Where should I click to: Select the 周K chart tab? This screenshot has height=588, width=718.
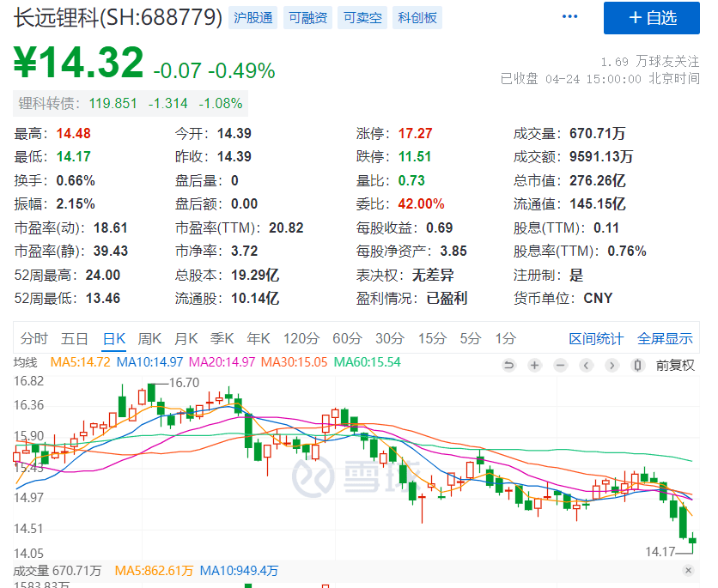point(149,338)
